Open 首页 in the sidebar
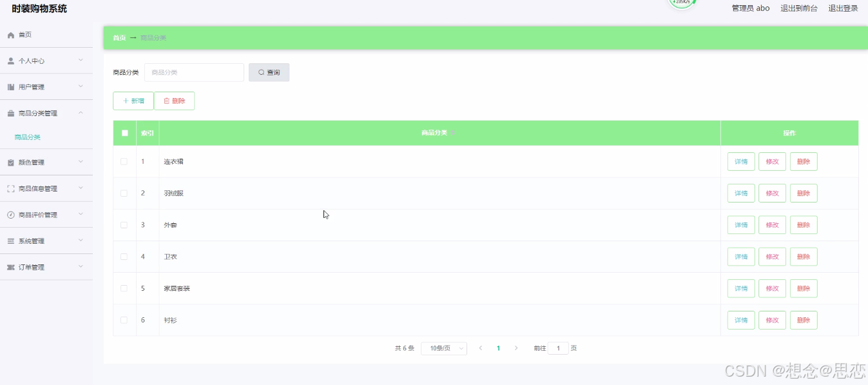Screen dimensions: 868x385 coord(46,35)
